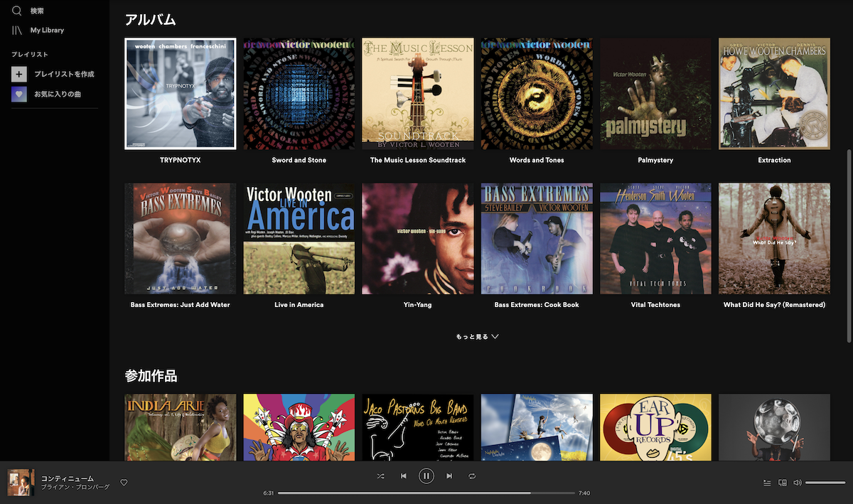The width and height of the screenshot is (853, 504).
Task: Seek within the playback progress bar
Action: [426, 493]
